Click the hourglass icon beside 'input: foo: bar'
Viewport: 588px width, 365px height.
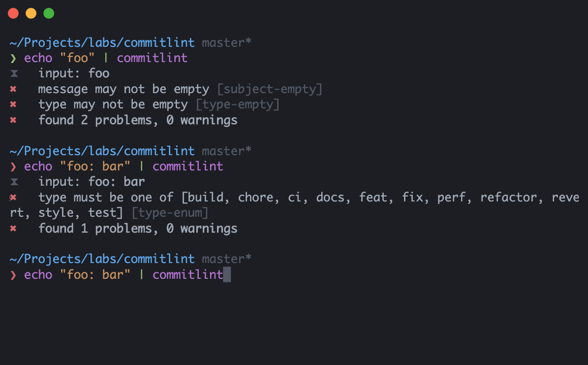tap(14, 182)
